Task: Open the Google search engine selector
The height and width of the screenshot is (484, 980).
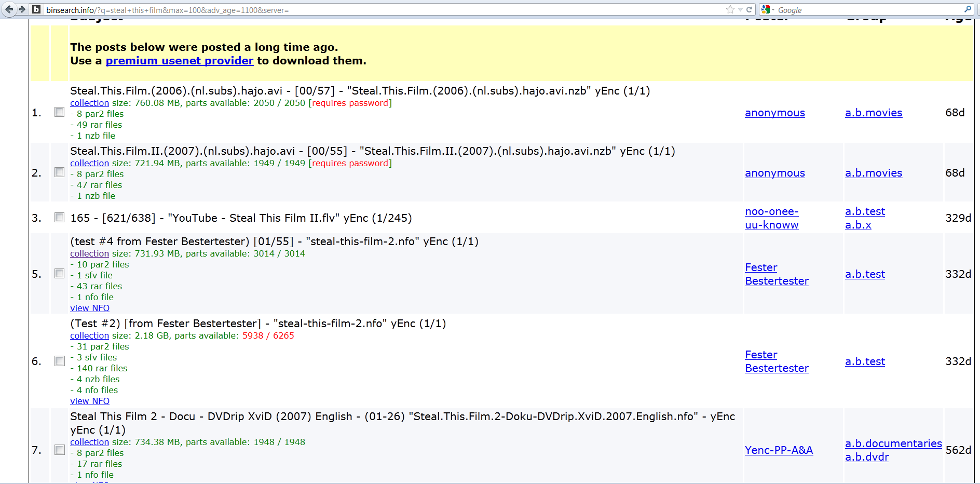Action: [768, 9]
